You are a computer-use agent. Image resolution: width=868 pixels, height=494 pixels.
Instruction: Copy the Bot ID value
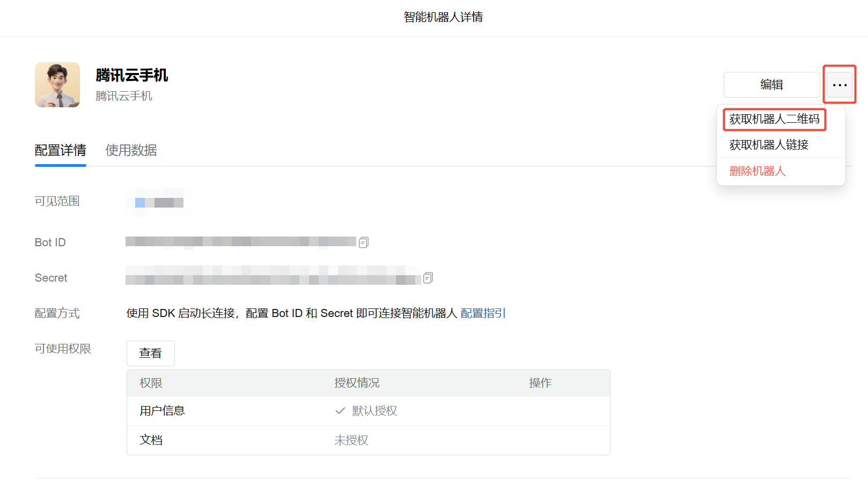pyautogui.click(x=364, y=242)
